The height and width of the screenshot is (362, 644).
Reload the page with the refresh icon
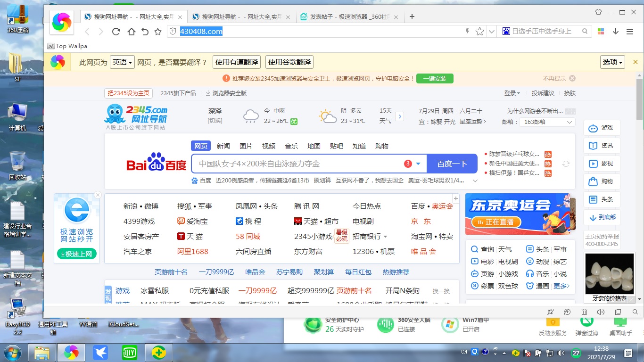[x=116, y=32]
